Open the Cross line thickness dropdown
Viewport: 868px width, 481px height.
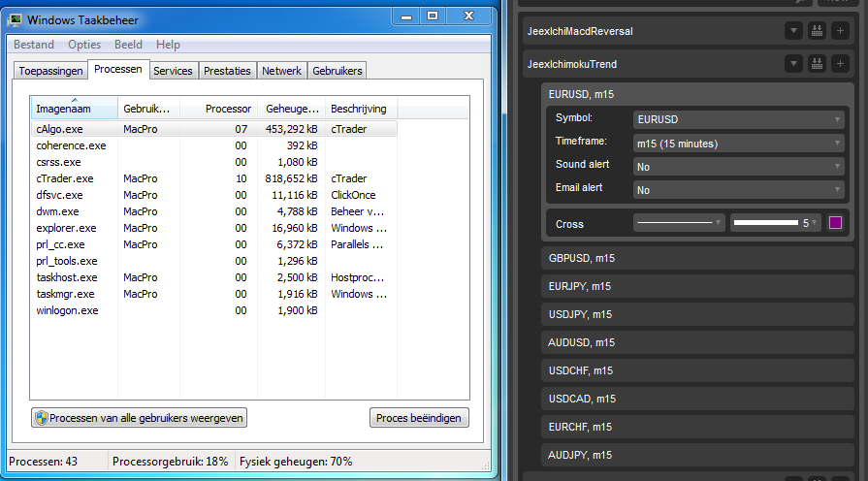[776, 223]
